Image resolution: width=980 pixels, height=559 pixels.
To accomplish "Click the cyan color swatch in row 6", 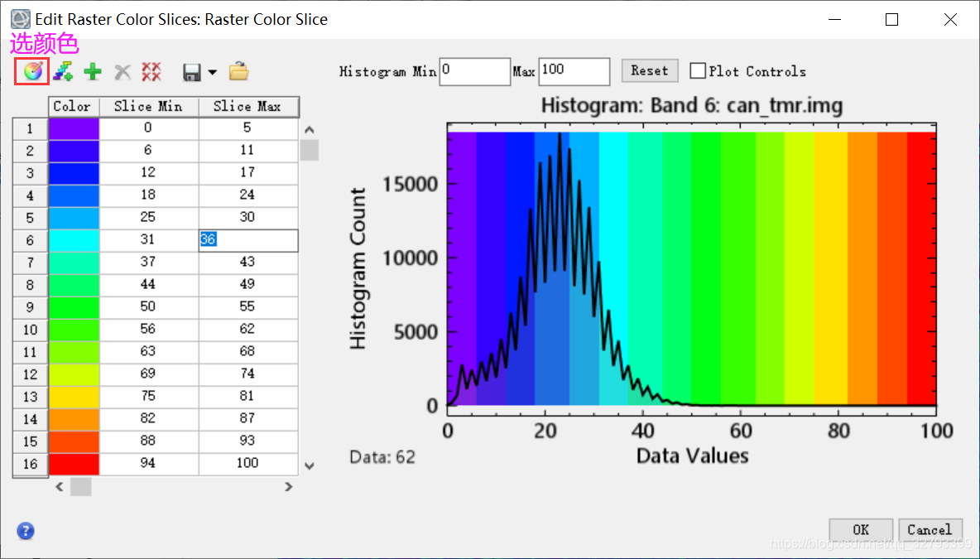I will tap(74, 240).
